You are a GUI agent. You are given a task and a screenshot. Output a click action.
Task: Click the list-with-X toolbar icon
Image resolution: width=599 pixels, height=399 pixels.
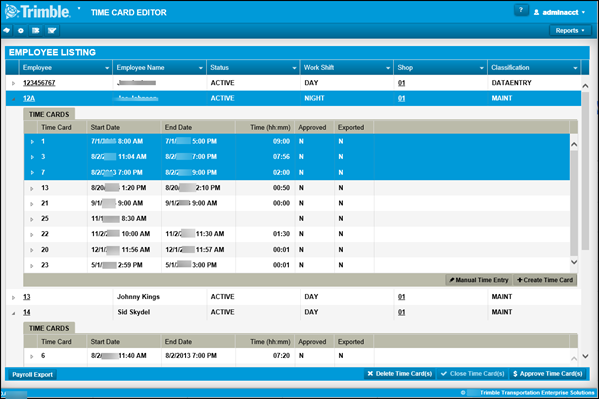tap(36, 31)
